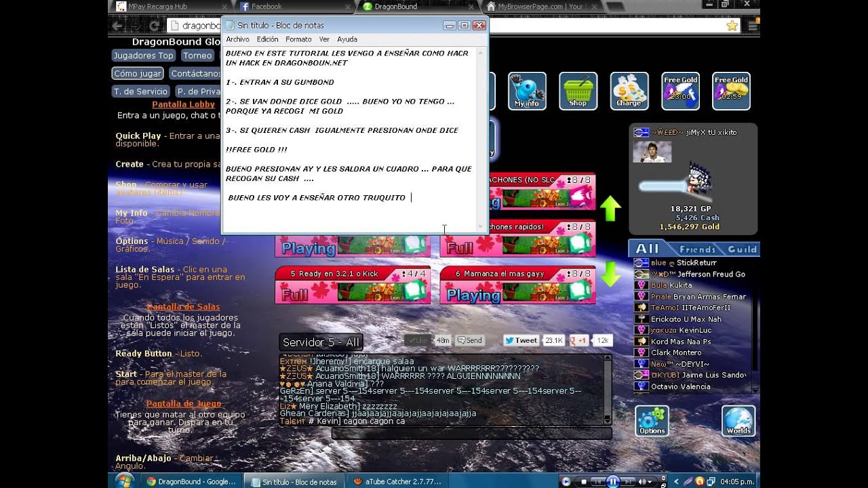This screenshot has height=488, width=868.
Task: Open the Archivo menu in Notepad
Action: (237, 39)
